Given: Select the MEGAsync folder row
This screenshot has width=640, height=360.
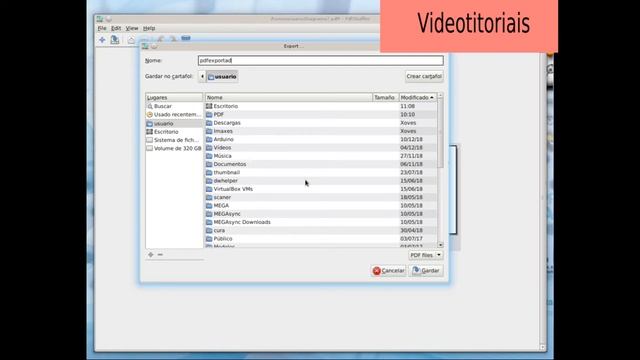Looking at the screenshot, I should coord(320,214).
